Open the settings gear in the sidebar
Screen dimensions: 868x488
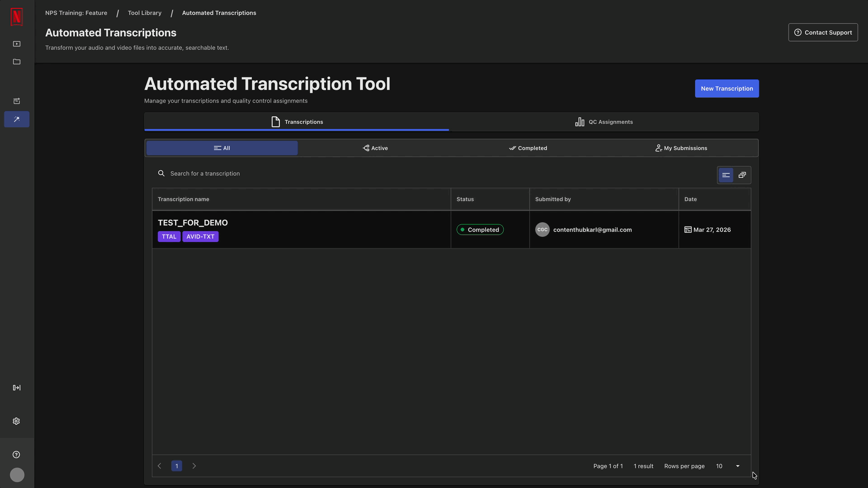click(x=16, y=421)
